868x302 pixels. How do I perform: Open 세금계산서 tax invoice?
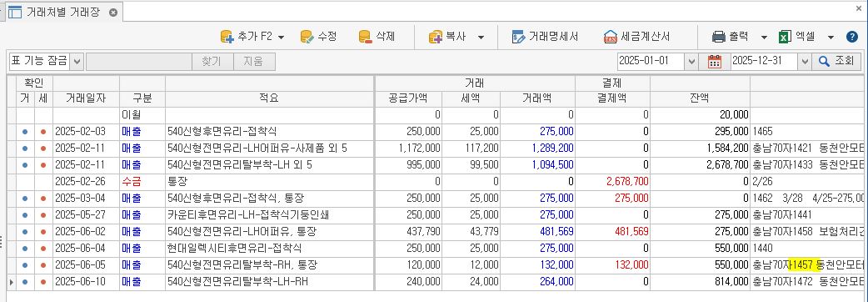(636, 37)
